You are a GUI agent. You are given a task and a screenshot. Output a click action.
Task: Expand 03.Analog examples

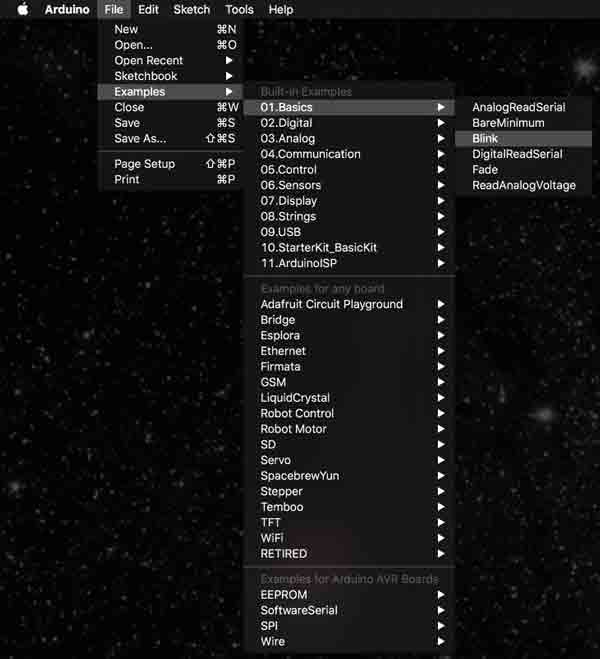pos(350,138)
